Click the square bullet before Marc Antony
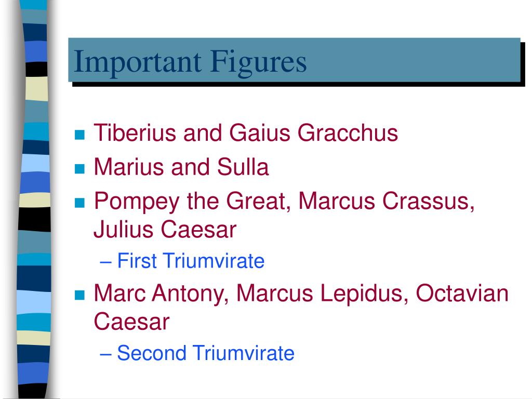This screenshot has width=532, height=399. pyautogui.click(x=79, y=295)
